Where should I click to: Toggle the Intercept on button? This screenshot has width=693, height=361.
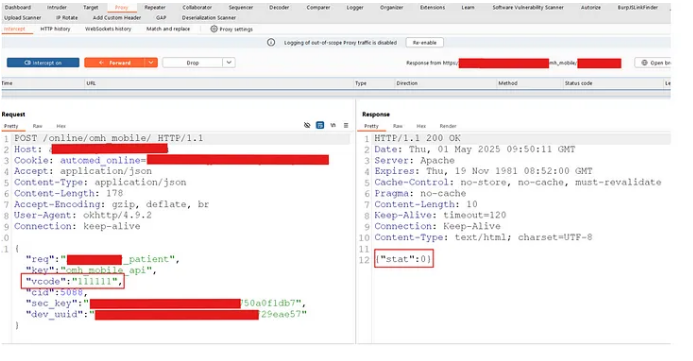click(x=43, y=63)
